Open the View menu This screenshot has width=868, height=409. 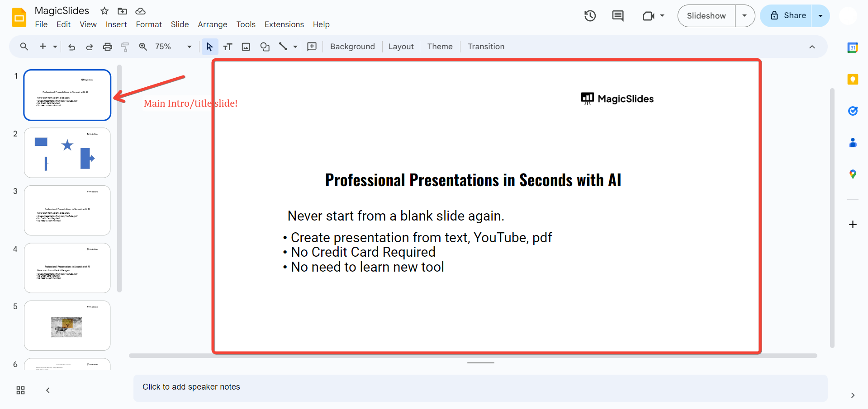(88, 24)
